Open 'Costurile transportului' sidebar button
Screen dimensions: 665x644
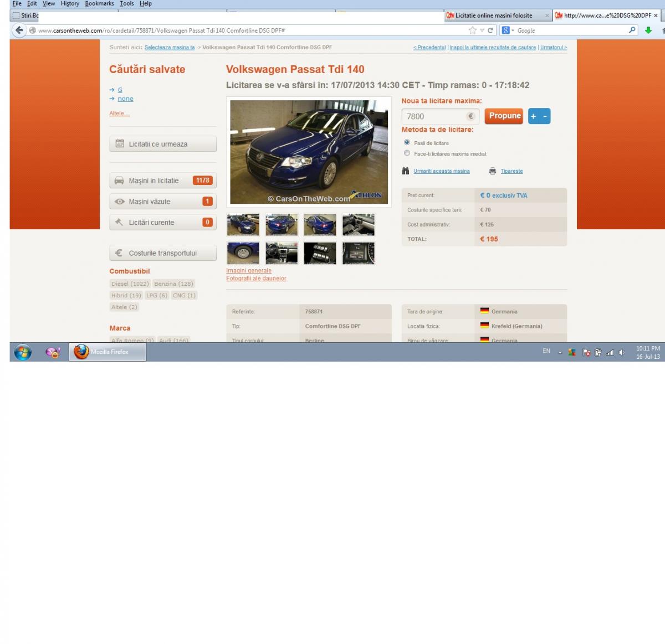pyautogui.click(x=163, y=253)
